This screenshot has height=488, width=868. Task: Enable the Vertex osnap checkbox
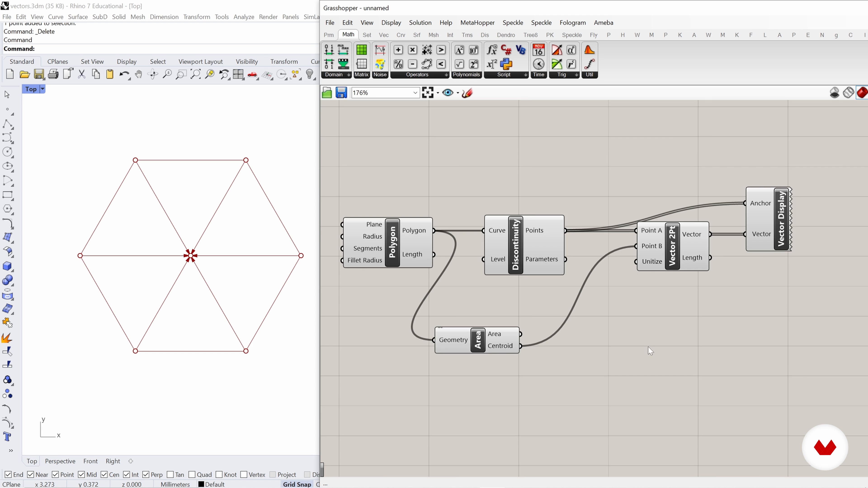244,474
